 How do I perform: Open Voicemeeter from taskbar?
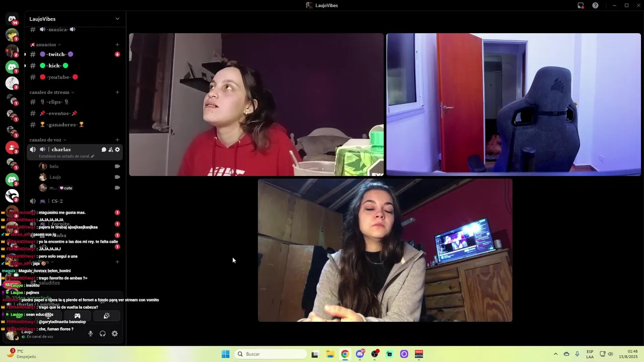(419, 354)
